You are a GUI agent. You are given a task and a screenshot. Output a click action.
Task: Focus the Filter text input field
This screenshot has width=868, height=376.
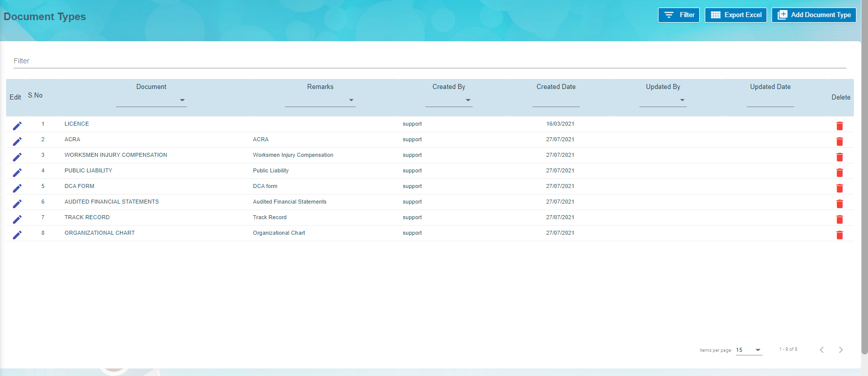(429, 61)
